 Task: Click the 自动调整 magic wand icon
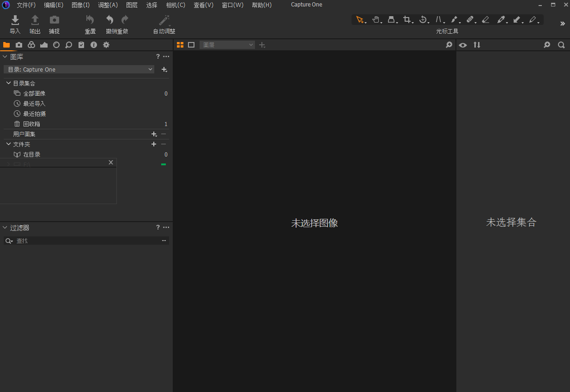(x=164, y=20)
